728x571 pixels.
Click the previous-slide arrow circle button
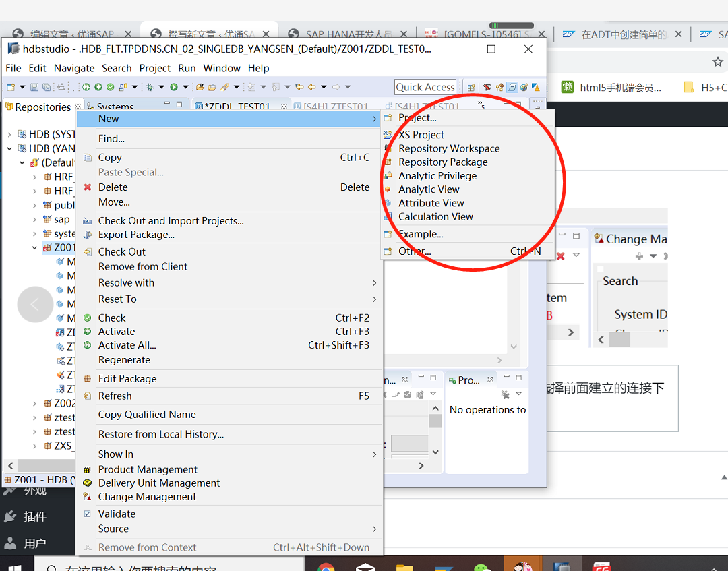35,305
